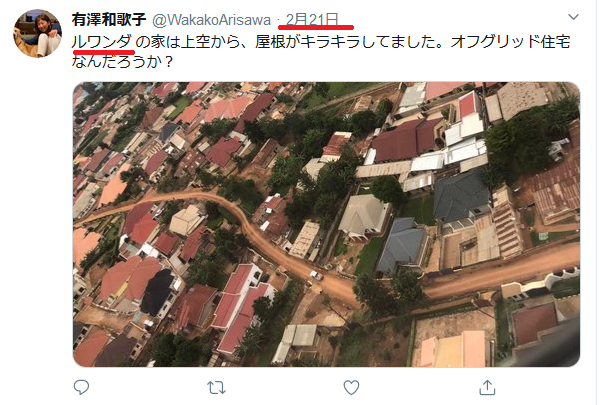Image resolution: width=600 pixels, height=405 pixels.
Task: Click the phrase オフグリッド住宅 in tweet text
Action: 511,41
